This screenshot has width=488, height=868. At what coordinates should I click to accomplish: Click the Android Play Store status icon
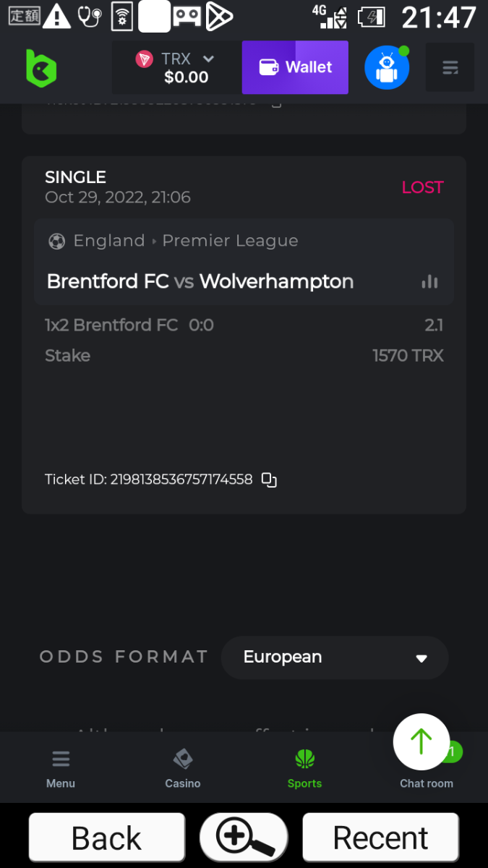[219, 17]
